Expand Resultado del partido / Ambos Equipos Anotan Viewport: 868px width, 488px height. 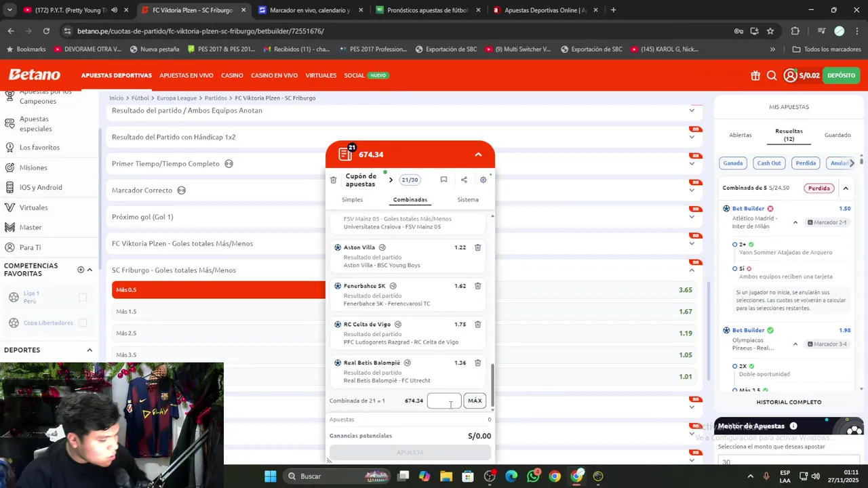[x=692, y=110]
